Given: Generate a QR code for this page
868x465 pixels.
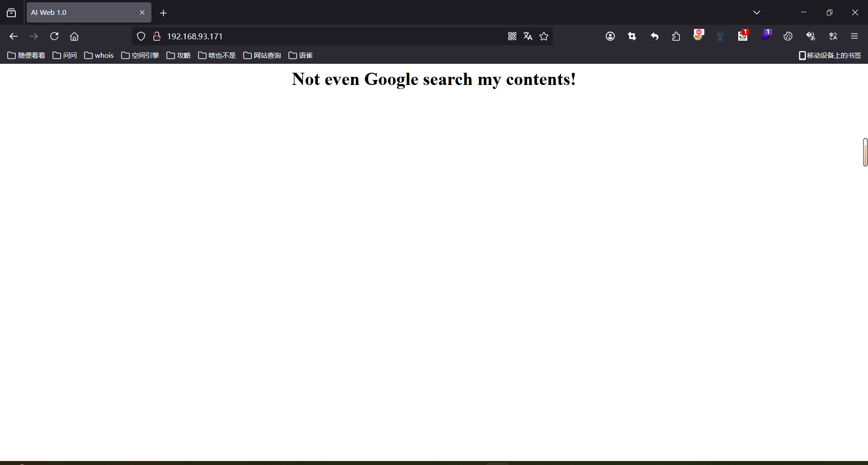Looking at the screenshot, I should [512, 36].
